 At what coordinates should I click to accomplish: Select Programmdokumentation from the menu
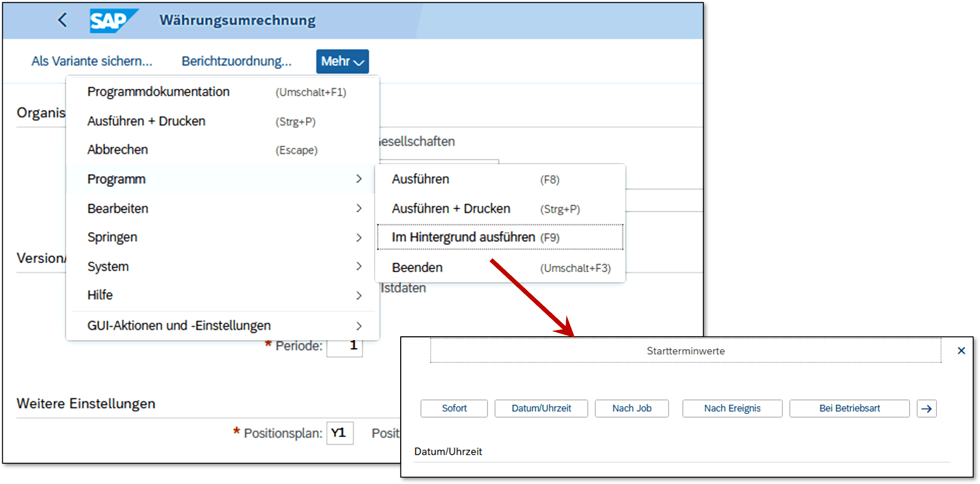tap(159, 92)
